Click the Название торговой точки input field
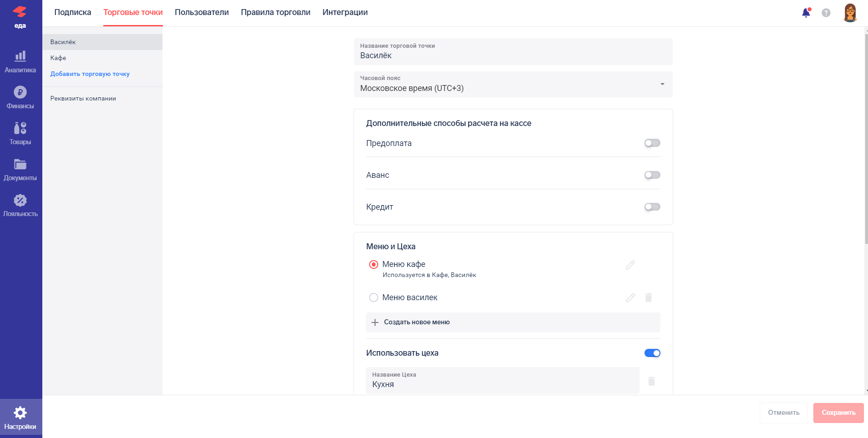The height and width of the screenshot is (438, 868). click(x=513, y=51)
